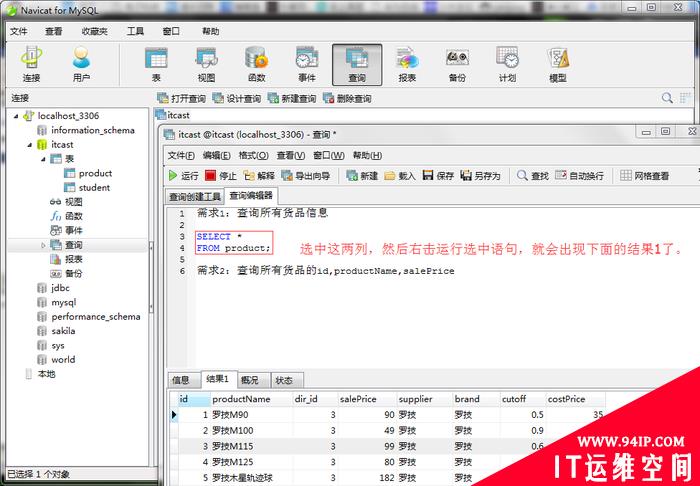This screenshot has height=486, width=700.
Task: Open 编辑(E) menu in query window
Action: click(217, 155)
